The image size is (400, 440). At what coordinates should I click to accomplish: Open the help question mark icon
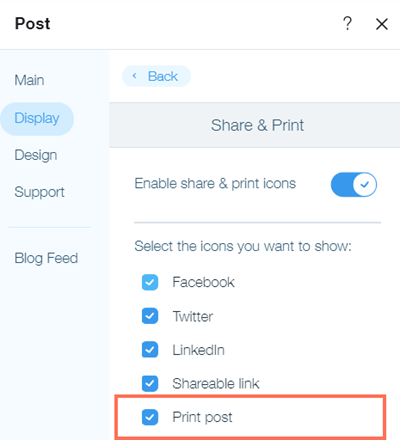tap(347, 24)
